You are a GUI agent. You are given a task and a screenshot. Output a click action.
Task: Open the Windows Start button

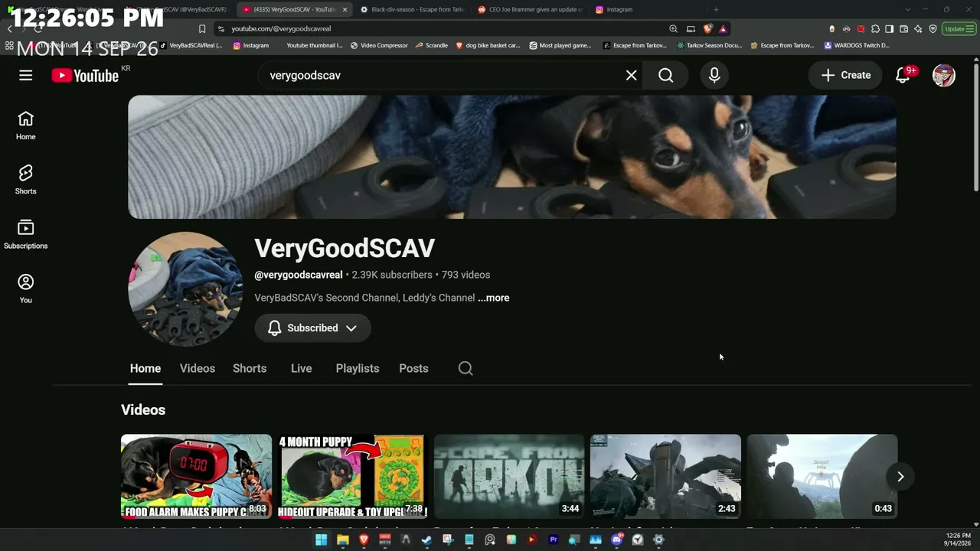coord(322,540)
